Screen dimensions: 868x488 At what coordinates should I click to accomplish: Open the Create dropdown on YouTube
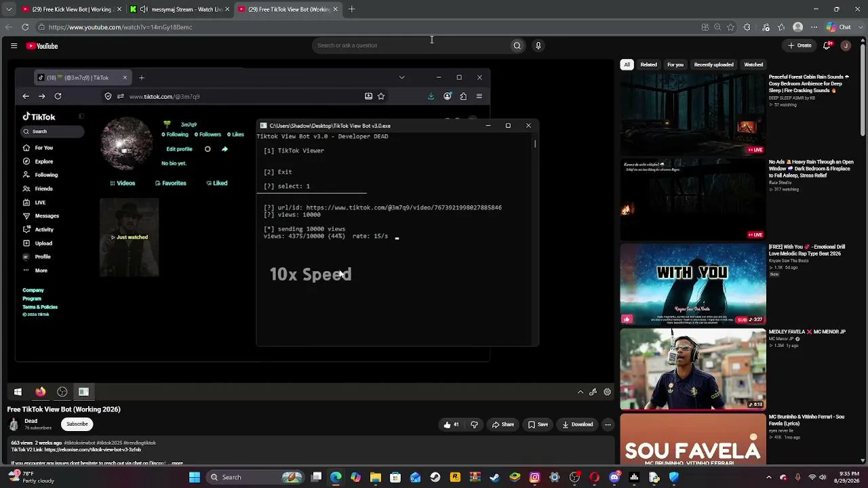pos(800,45)
